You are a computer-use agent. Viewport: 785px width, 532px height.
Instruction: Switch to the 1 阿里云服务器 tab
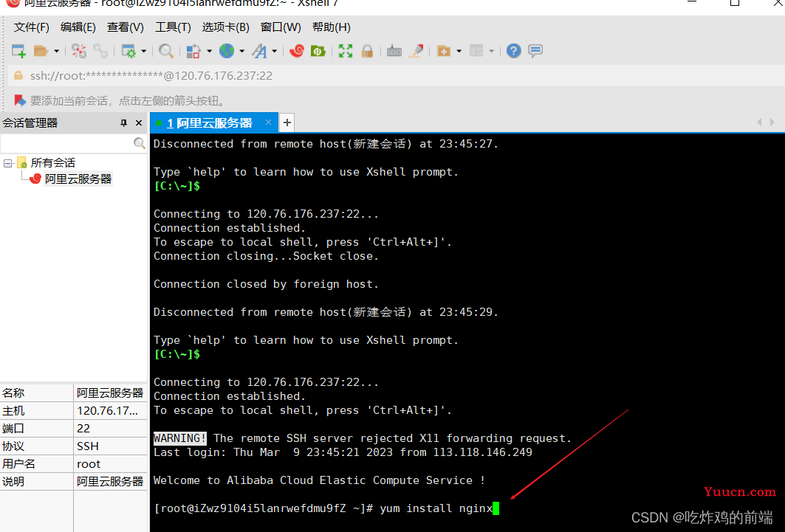click(210, 123)
